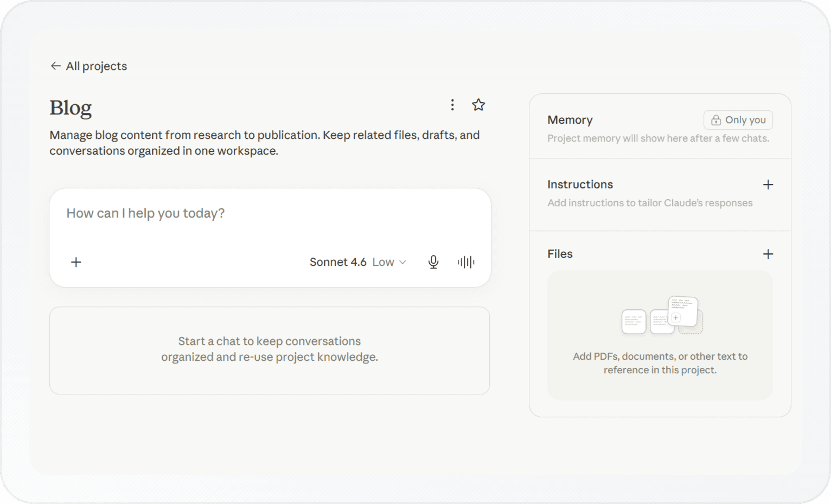Click the project description starting 'Manage blog content'
This screenshot has height=504, width=831.
pyautogui.click(x=265, y=143)
